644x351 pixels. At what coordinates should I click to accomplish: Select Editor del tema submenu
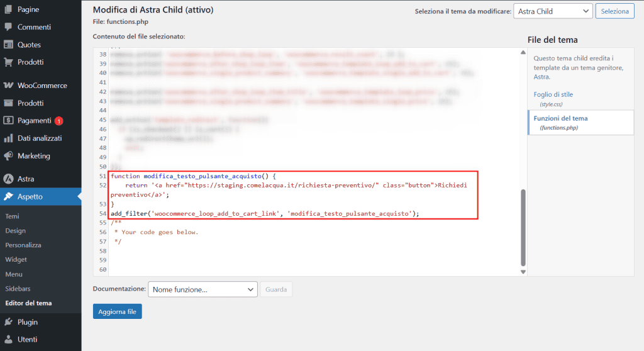[28, 303]
